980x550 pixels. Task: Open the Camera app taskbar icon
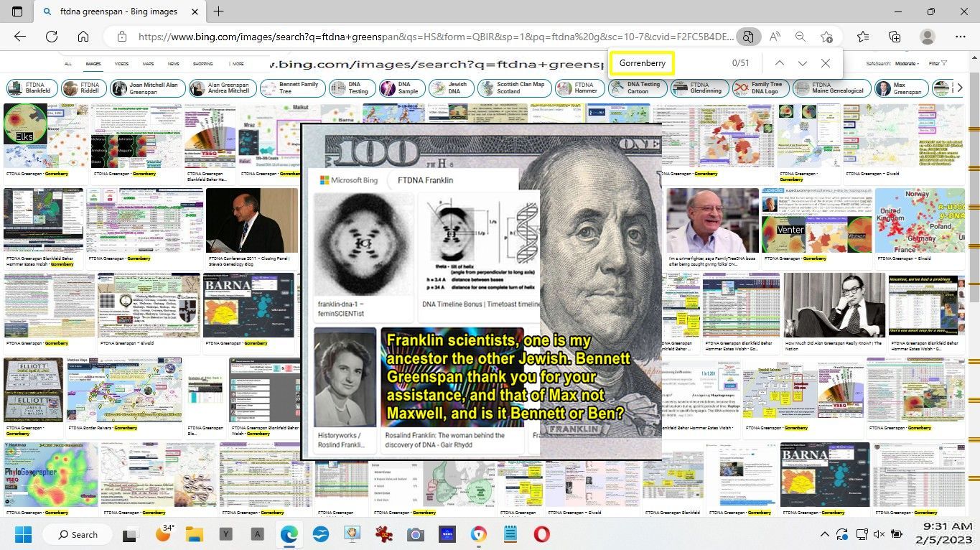[x=415, y=534]
